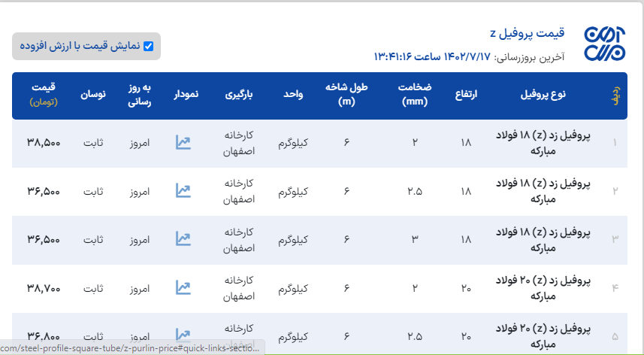644x355 pixels.
Task: Open chart icon for second row
Action: pyautogui.click(x=183, y=190)
